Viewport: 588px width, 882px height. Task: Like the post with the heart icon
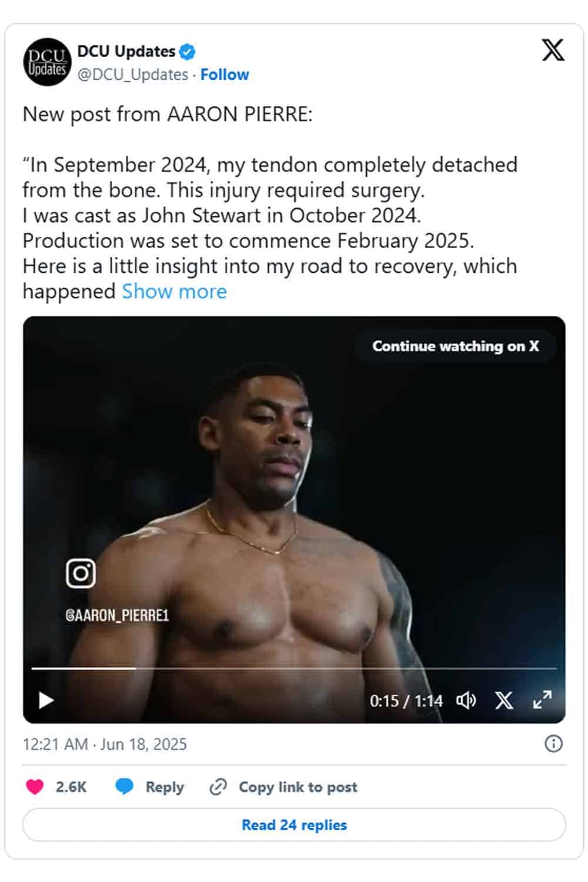click(35, 787)
